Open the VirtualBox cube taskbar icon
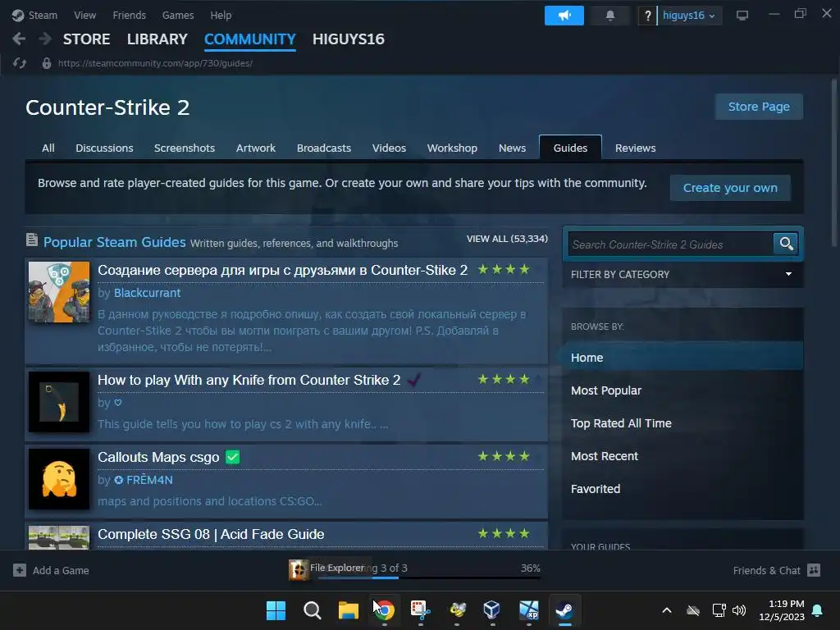Screen dimensions: 840x630 [492, 610]
